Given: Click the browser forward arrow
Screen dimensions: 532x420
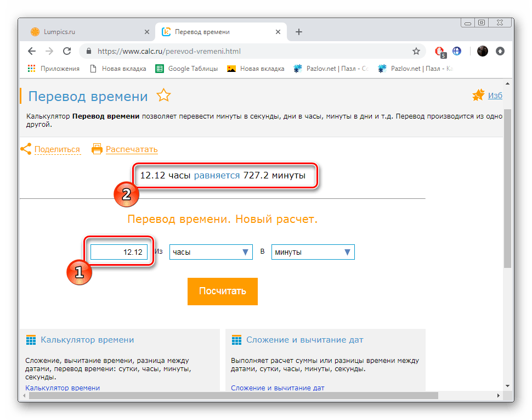Looking at the screenshot, I should pos(49,51).
